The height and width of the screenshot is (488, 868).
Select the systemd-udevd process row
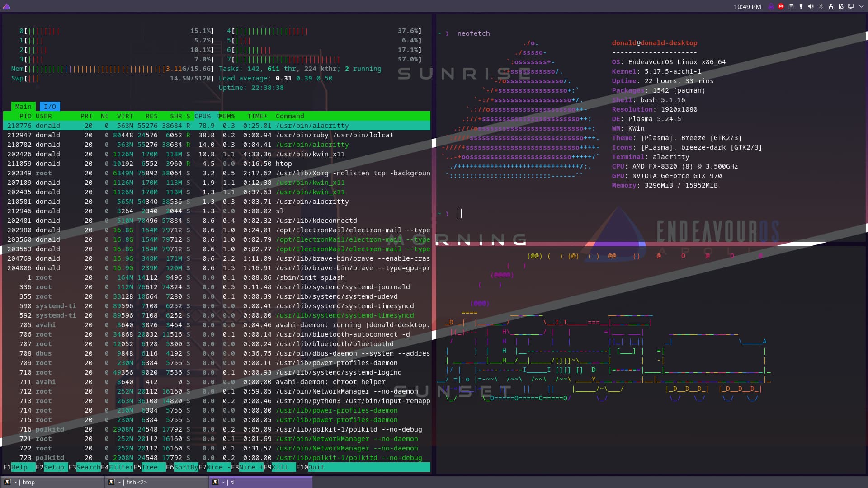(217, 296)
